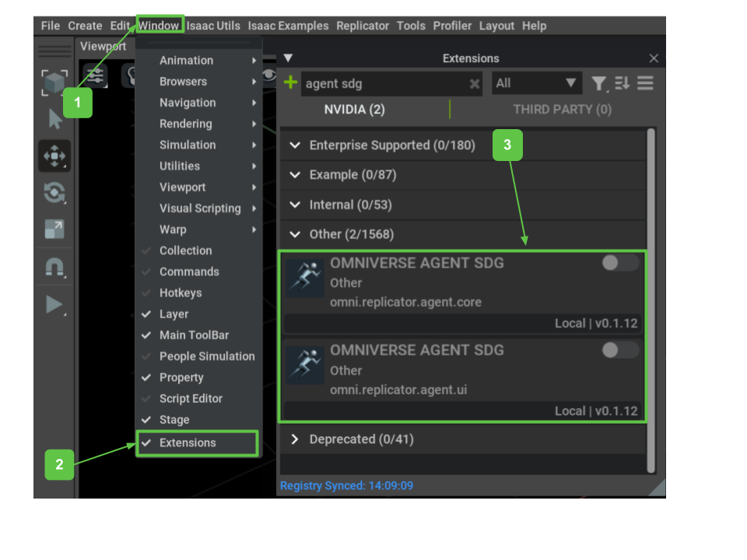This screenshot has width=747, height=560.
Task: Select the Viewport tab
Action: click(103, 46)
